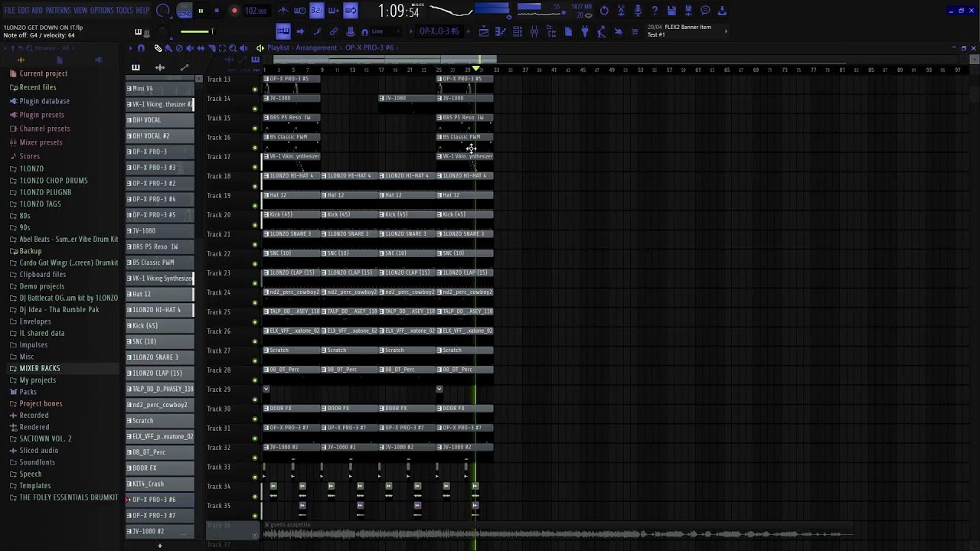The width and height of the screenshot is (980, 551).
Task: Click the add pattern plus button
Action: 159,546
